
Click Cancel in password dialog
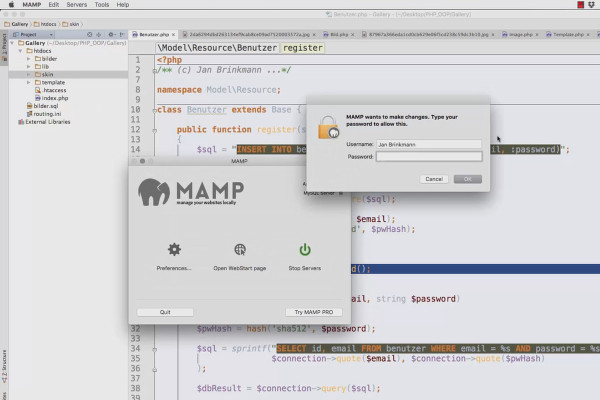pyautogui.click(x=434, y=179)
